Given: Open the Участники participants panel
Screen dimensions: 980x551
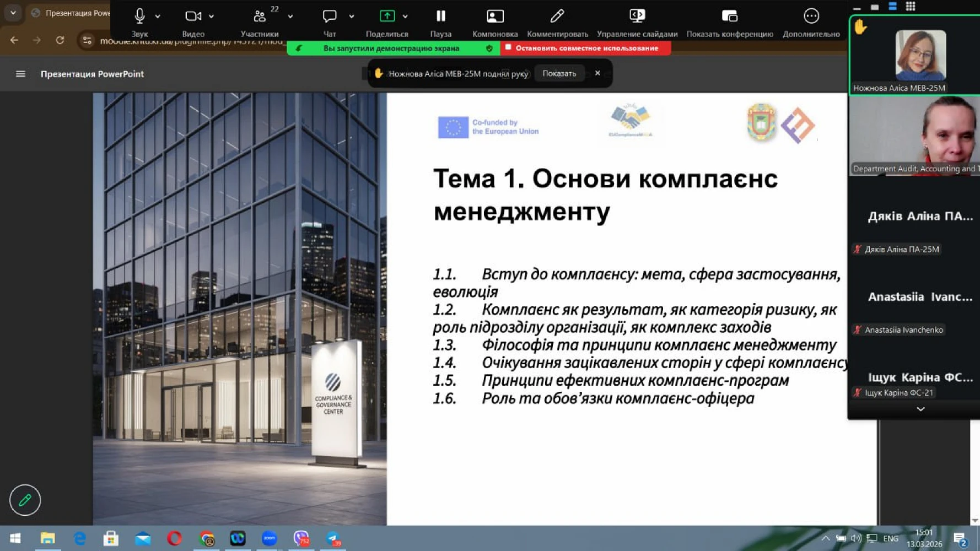Looking at the screenshot, I should 259,17.
